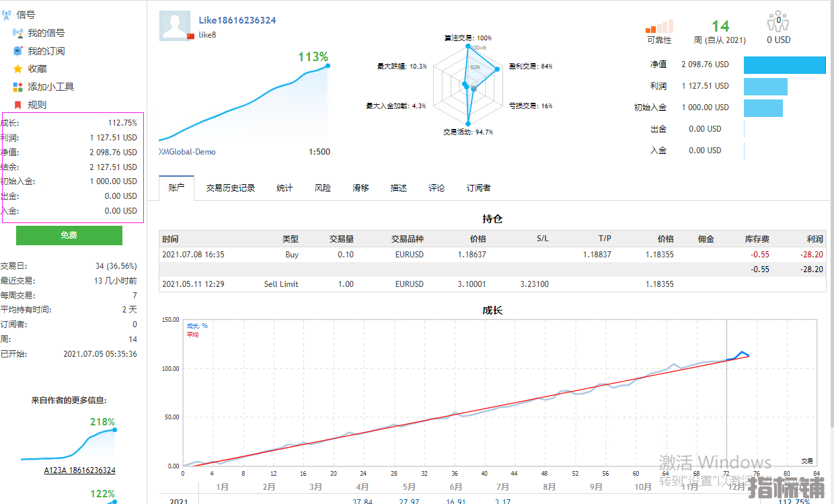Screen dimensions: 834x504
Task: Open the 添加小工具 link
Action: tap(51, 87)
